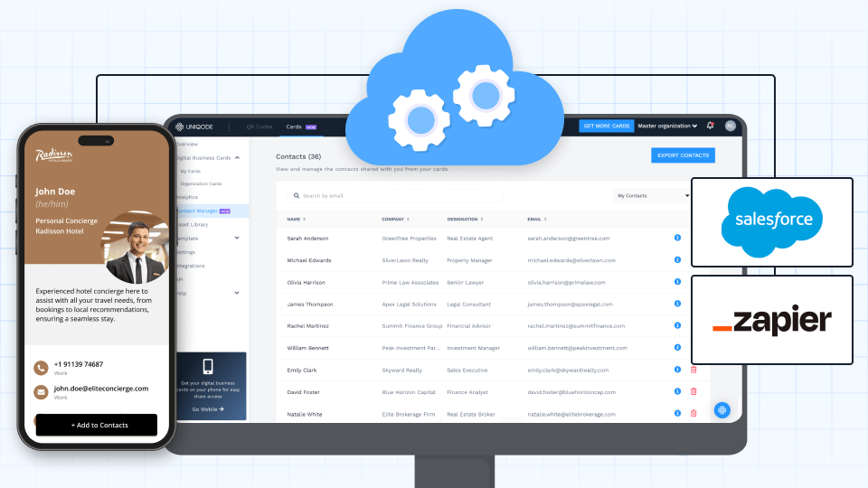The height and width of the screenshot is (488, 868).
Task: Open Asset Library in sidebar
Action: (x=192, y=225)
